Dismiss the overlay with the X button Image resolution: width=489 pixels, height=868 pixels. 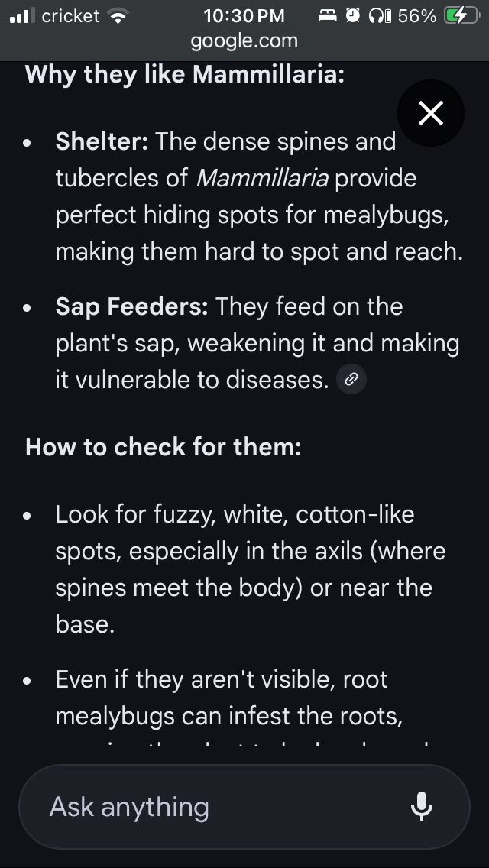click(x=431, y=115)
